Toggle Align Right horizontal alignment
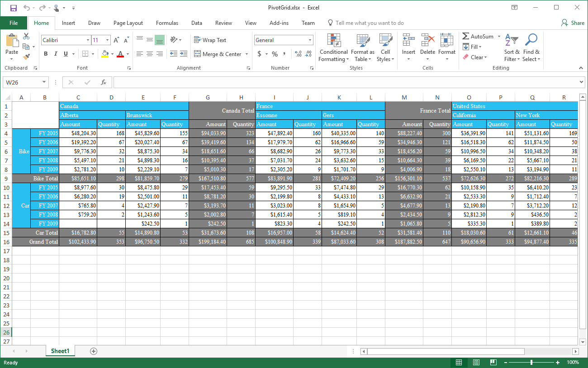 click(160, 54)
